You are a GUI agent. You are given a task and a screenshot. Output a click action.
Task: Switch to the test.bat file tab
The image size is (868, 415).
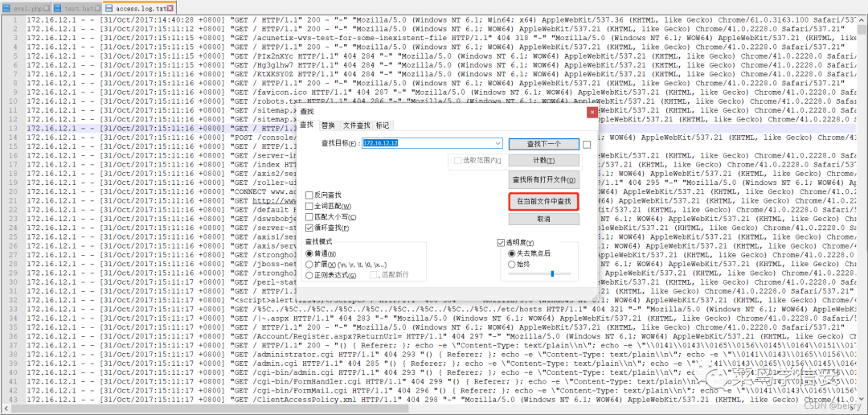tap(77, 8)
